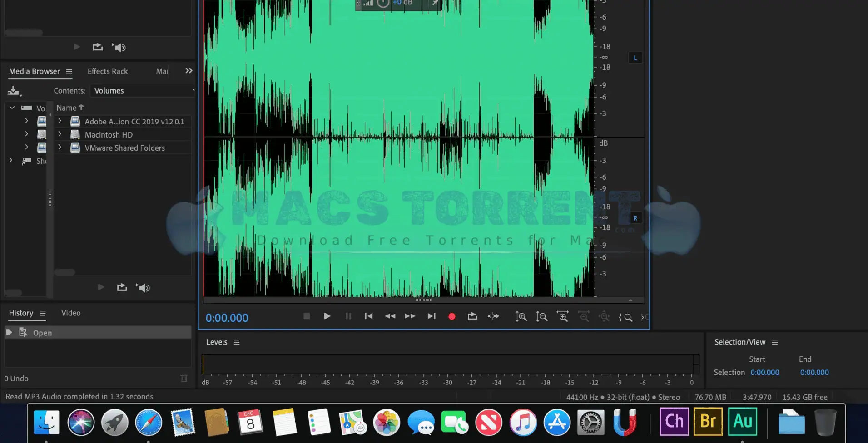
Task: Switch to the Video tab
Action: pyautogui.click(x=71, y=313)
